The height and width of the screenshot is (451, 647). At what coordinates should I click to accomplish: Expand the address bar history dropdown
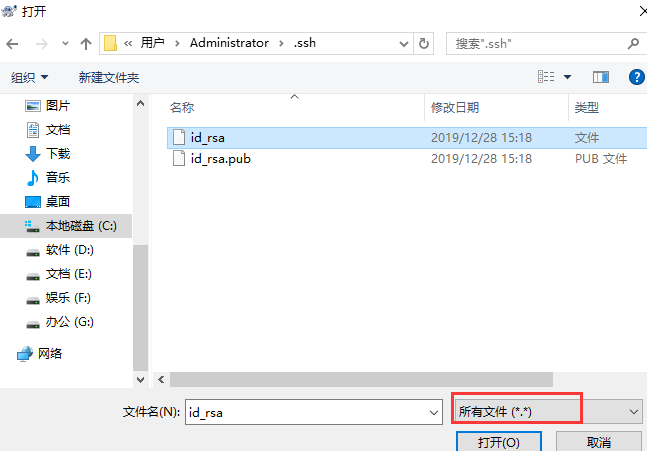(x=404, y=44)
